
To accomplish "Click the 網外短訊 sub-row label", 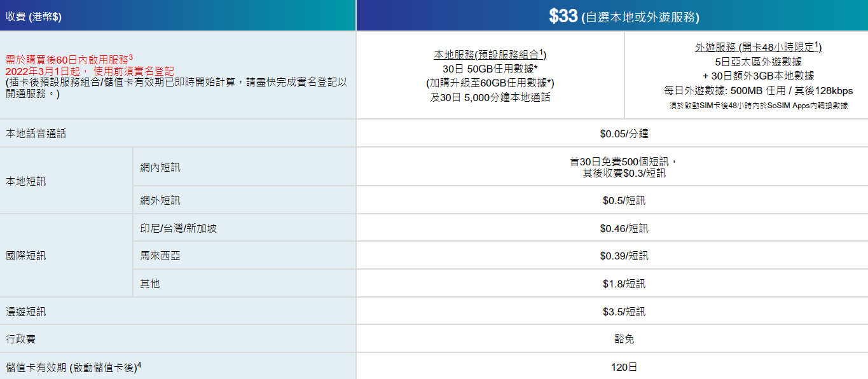I will [160, 200].
